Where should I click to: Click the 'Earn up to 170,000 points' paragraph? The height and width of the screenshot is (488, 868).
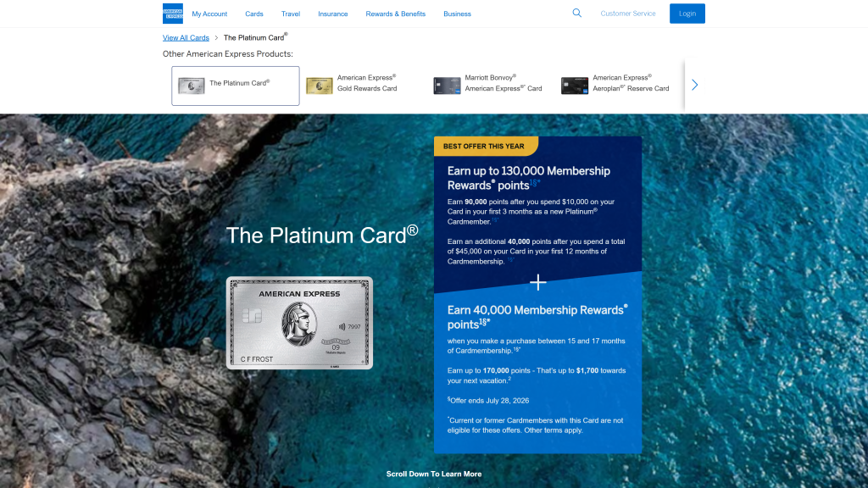click(537, 375)
